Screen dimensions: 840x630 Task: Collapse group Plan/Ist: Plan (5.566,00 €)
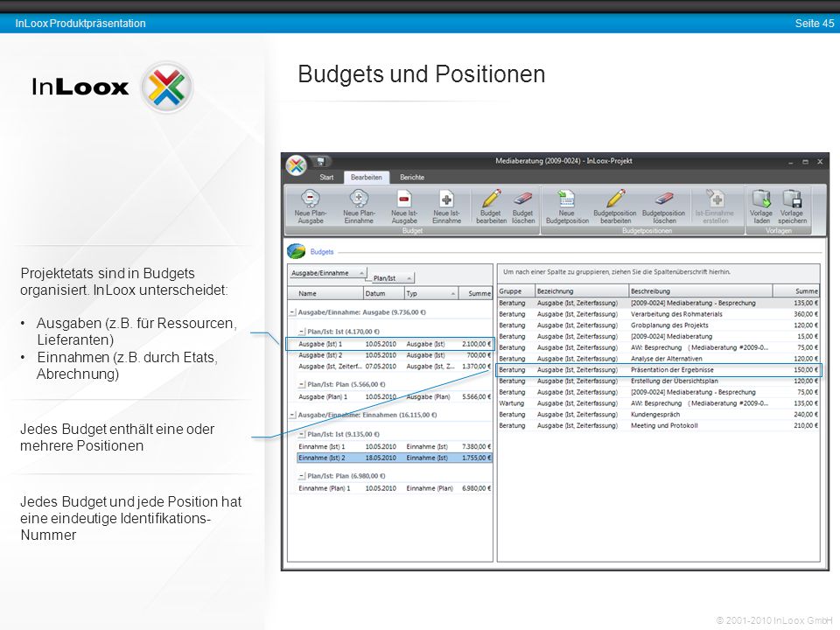point(302,385)
